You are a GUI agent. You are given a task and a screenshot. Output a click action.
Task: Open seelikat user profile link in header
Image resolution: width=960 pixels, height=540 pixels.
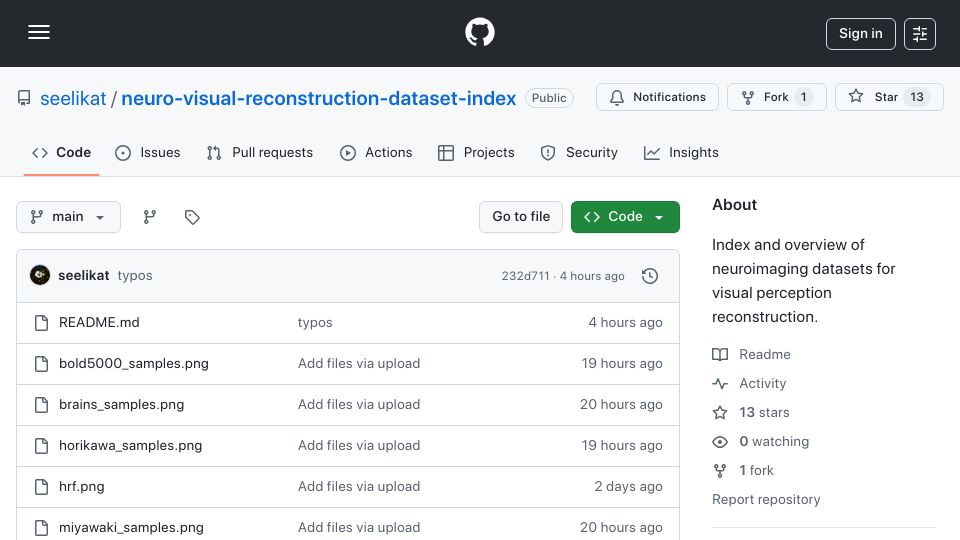(73, 98)
